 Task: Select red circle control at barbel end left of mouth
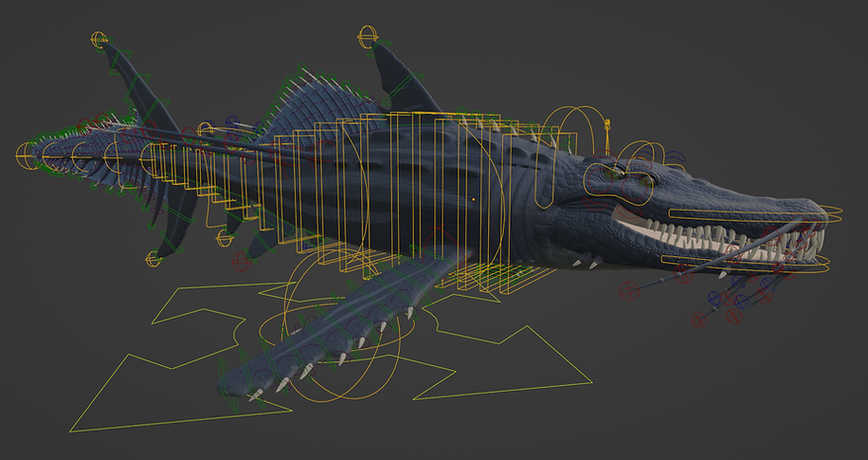point(629,290)
